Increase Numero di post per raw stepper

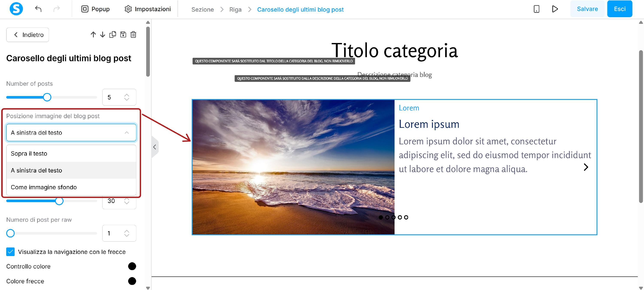(x=127, y=231)
